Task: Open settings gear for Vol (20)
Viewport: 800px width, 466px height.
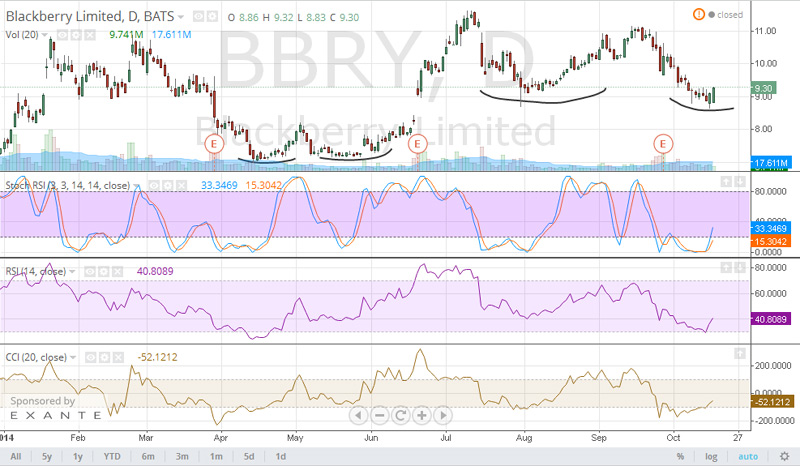Action: click(x=76, y=35)
